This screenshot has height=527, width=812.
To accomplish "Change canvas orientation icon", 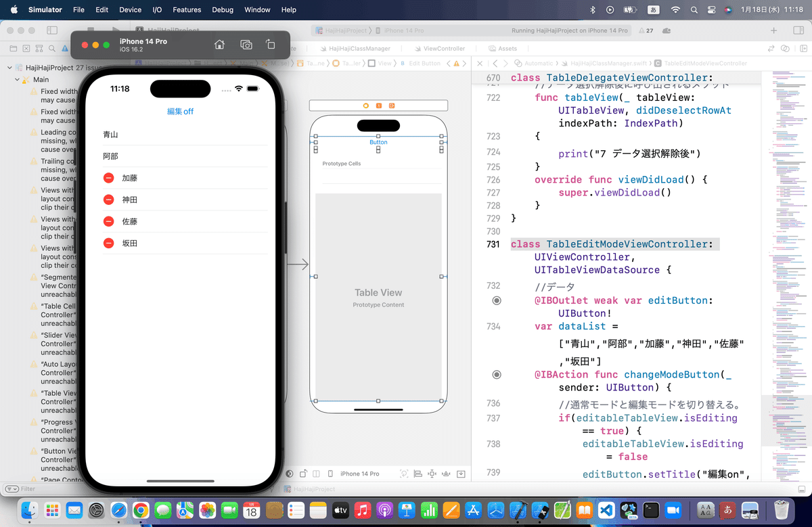I will click(304, 474).
